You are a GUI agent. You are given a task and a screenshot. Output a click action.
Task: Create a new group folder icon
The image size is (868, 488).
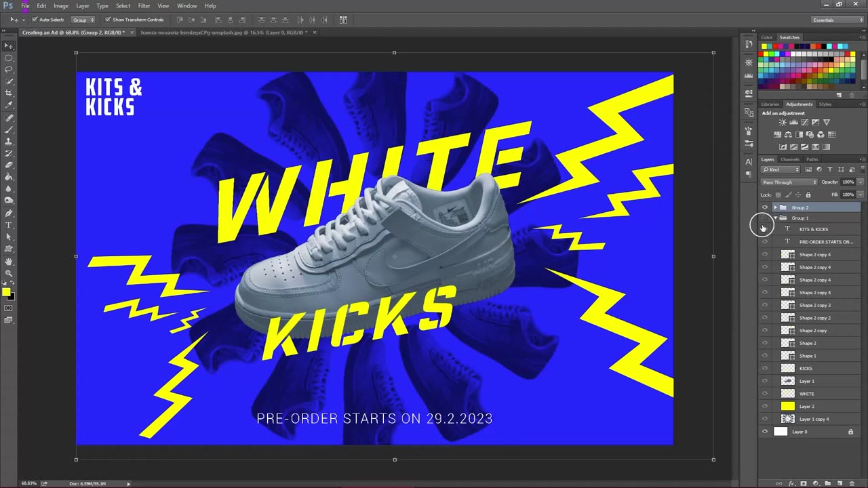tap(827, 483)
